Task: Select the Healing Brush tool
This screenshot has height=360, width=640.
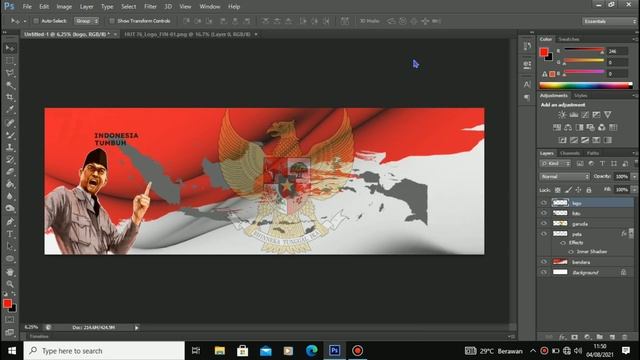Action: pyautogui.click(x=10, y=122)
